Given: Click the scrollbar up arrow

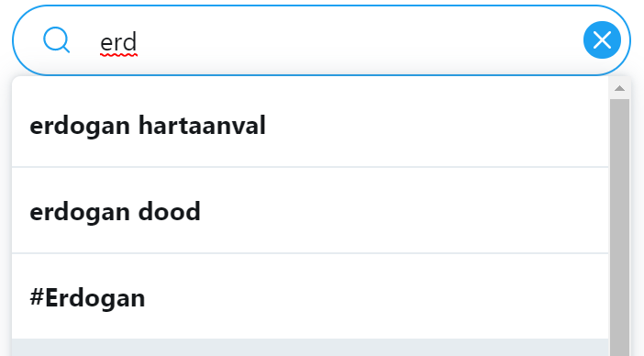Looking at the screenshot, I should (619, 88).
